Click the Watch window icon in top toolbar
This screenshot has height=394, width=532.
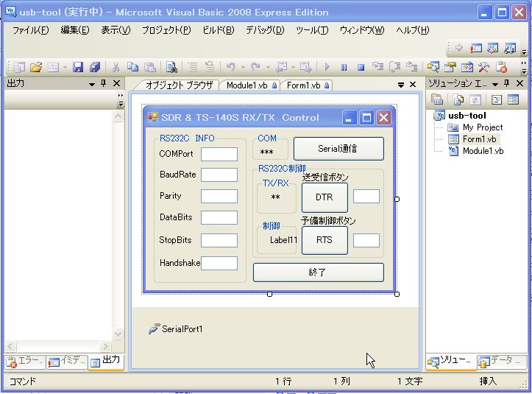[x=510, y=48]
